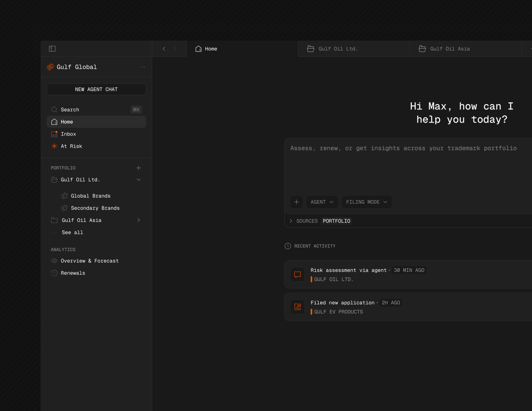The image size is (532, 411).
Task: Click the back navigation arrow
Action: pos(164,49)
